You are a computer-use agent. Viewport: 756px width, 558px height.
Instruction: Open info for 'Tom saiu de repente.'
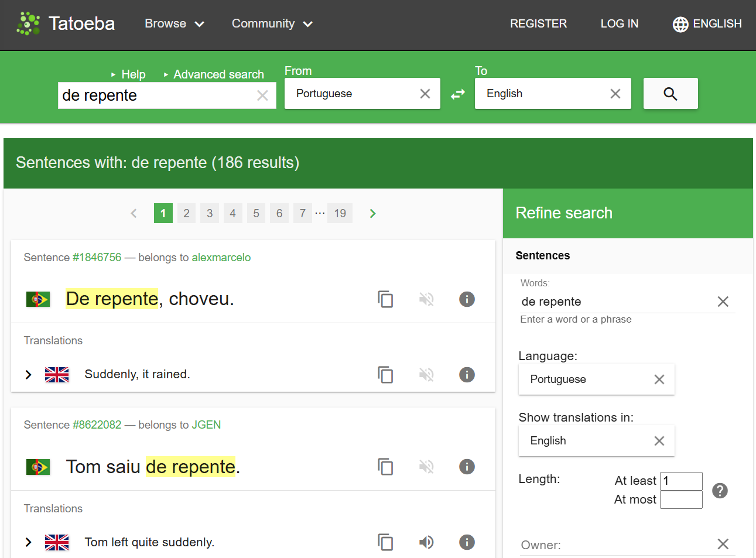pos(467,467)
